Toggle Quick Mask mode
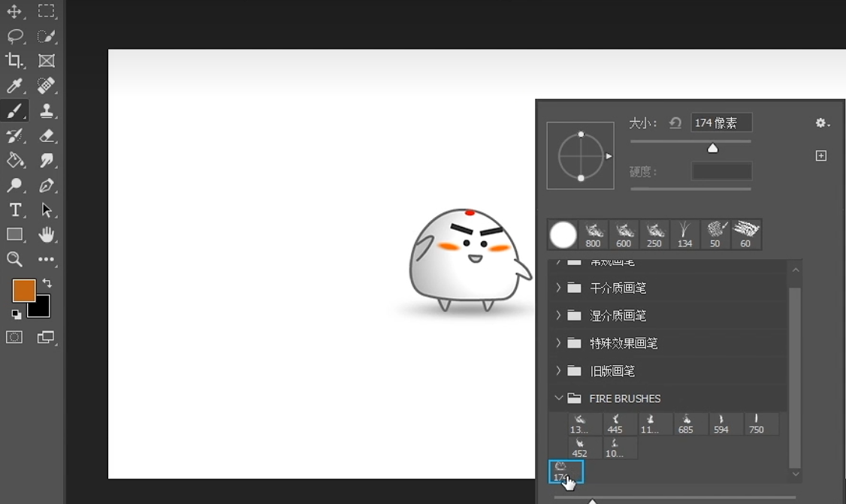The height and width of the screenshot is (504, 846). click(14, 337)
